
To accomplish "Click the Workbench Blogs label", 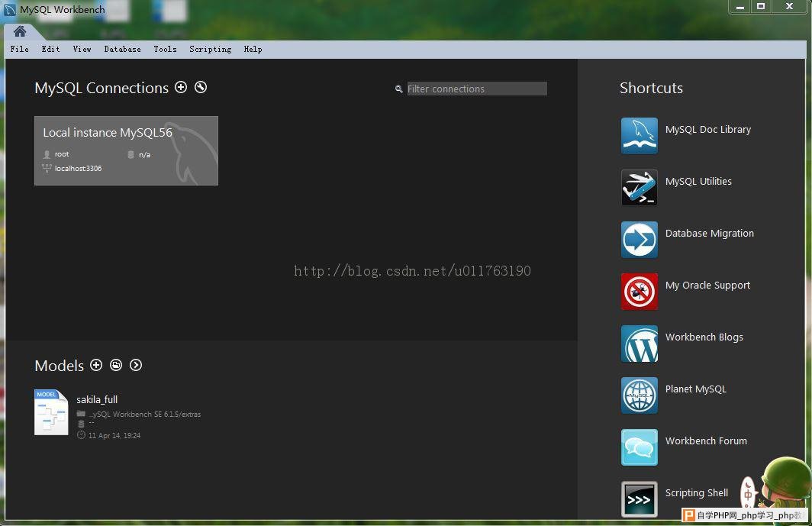I will pos(704,337).
